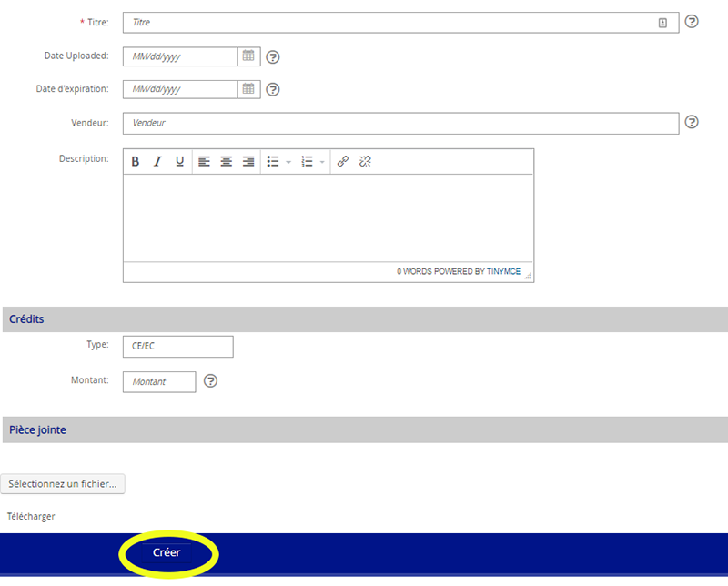The width and height of the screenshot is (728, 586).
Task: Click the editor resize handle corner
Action: 529,276
